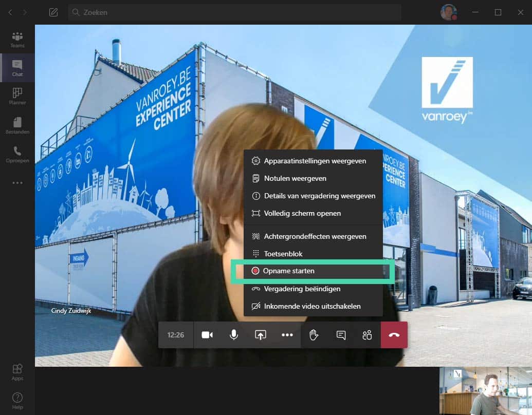Open Oproepen (calls) in sidebar
Viewport: 532px width, 415px height.
click(x=17, y=154)
